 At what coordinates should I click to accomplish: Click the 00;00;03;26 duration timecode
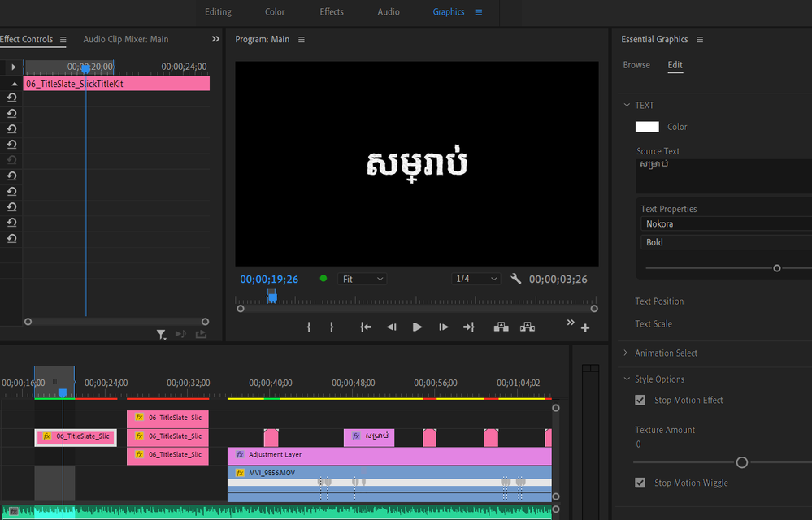pos(558,279)
